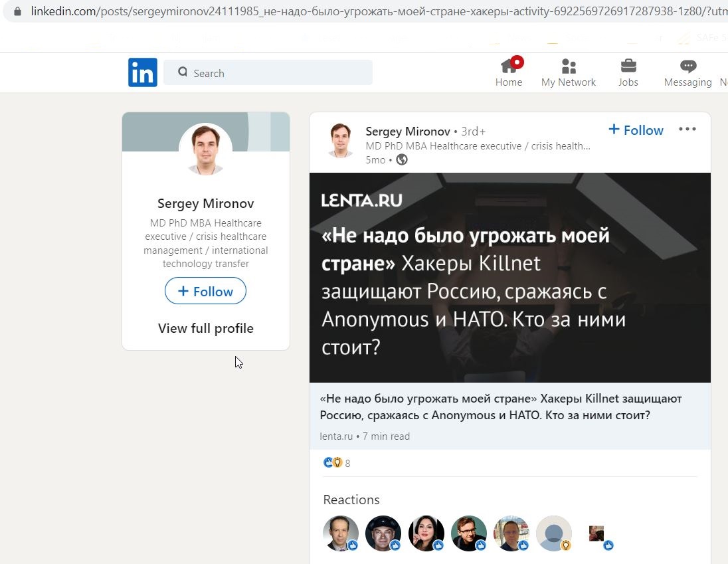728x564 pixels.
Task: Click the search magnifier icon
Action: [183, 72]
